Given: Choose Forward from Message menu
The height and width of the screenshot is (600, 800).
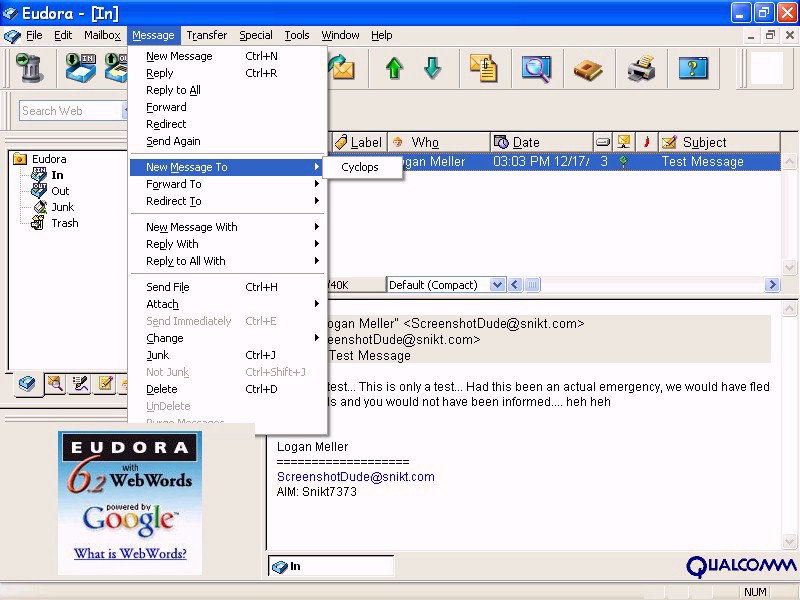Looking at the screenshot, I should click(x=228, y=107).
